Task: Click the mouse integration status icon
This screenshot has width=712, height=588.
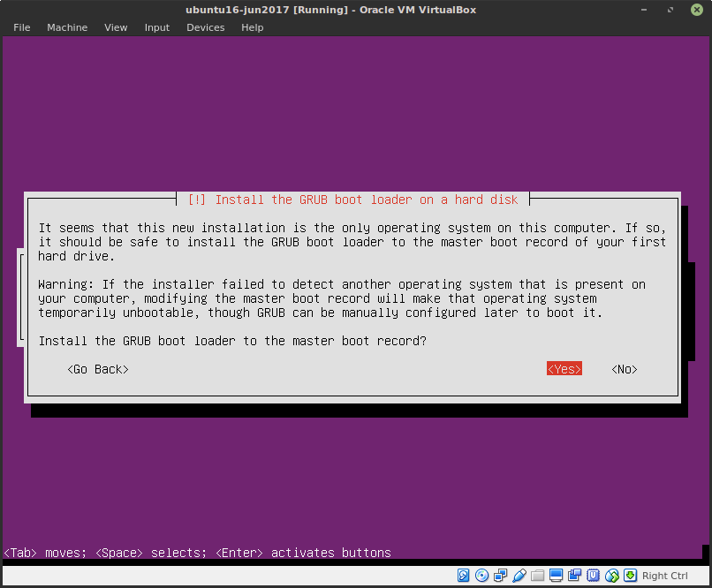Action: (611, 576)
